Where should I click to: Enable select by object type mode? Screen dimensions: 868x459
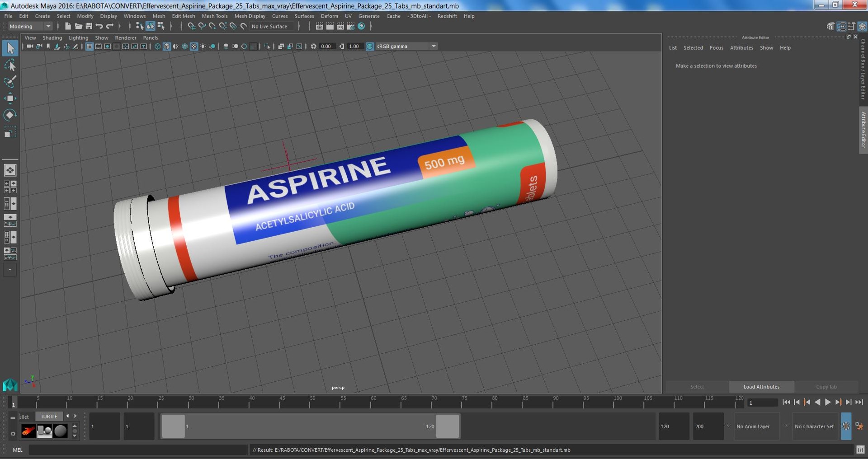(x=150, y=26)
